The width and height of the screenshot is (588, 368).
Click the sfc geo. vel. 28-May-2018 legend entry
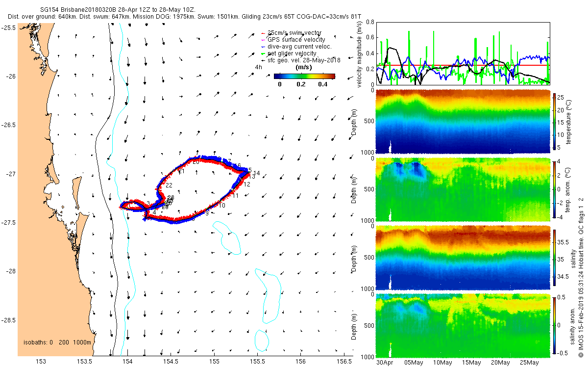point(300,60)
